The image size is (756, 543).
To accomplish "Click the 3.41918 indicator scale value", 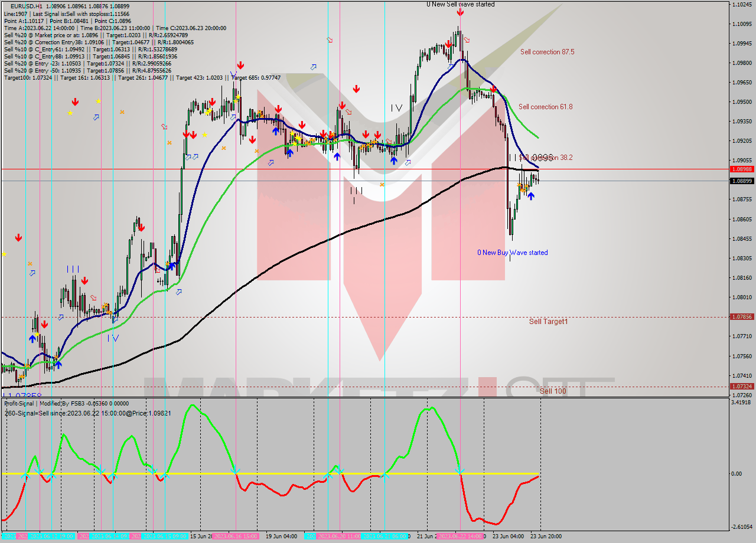I will (741, 402).
